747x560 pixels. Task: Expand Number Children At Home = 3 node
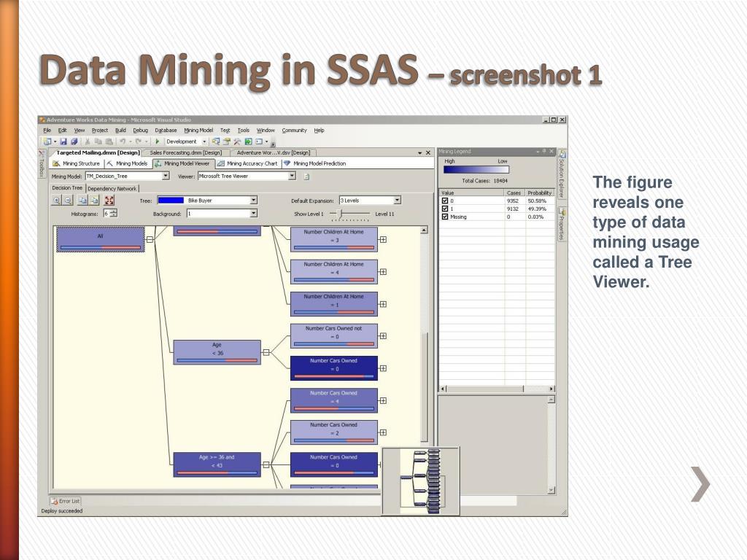383,239
